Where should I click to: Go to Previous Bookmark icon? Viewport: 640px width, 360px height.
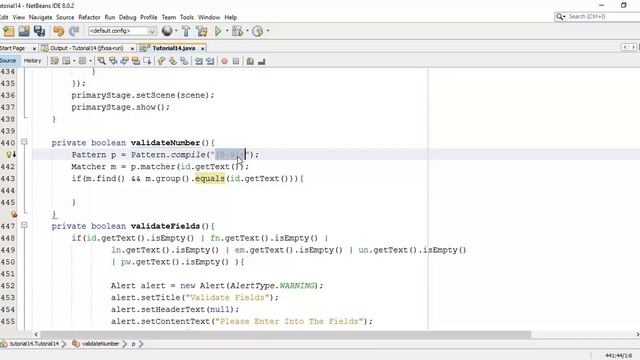161,61
